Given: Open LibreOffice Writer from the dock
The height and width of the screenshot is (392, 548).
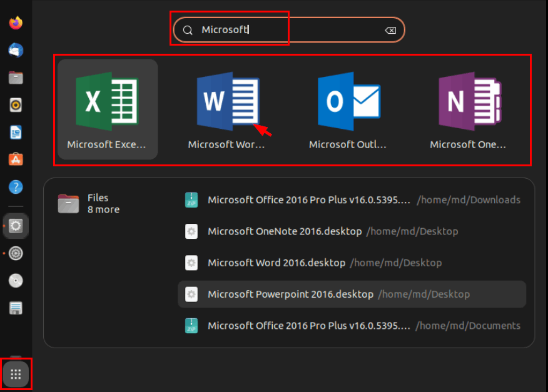Looking at the screenshot, I should coord(16,133).
